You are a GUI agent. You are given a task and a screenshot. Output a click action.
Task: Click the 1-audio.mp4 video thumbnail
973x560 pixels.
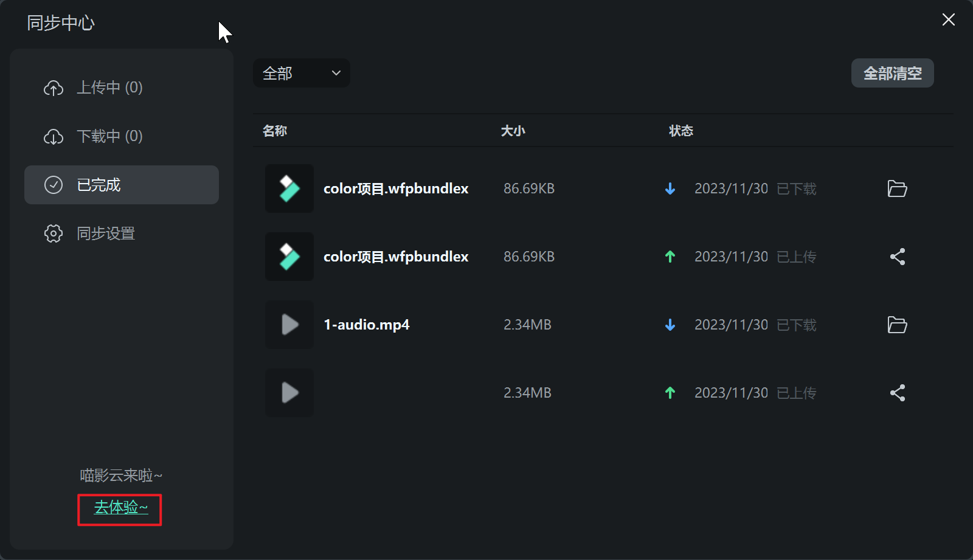coord(289,325)
